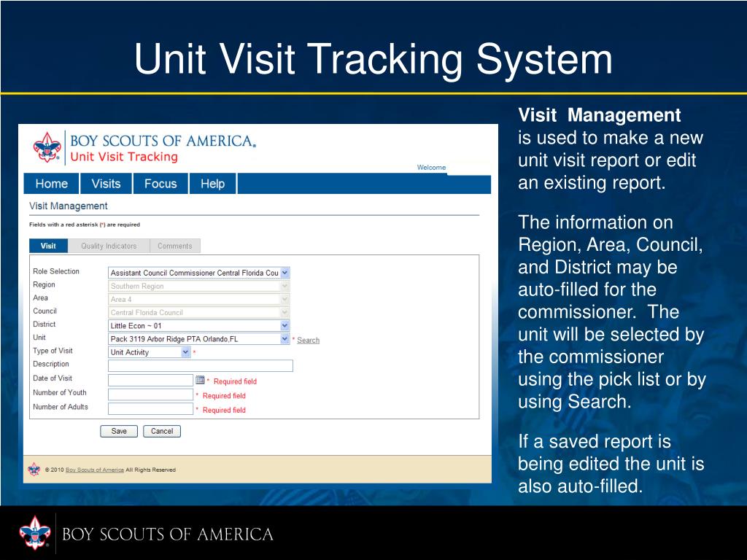Image resolution: width=747 pixels, height=560 pixels.
Task: Switch to the Quality Indicators tab
Action: 109,246
